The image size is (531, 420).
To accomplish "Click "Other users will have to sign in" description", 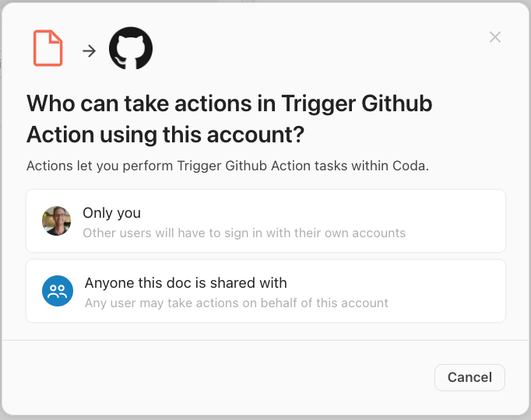I will coord(244,233).
